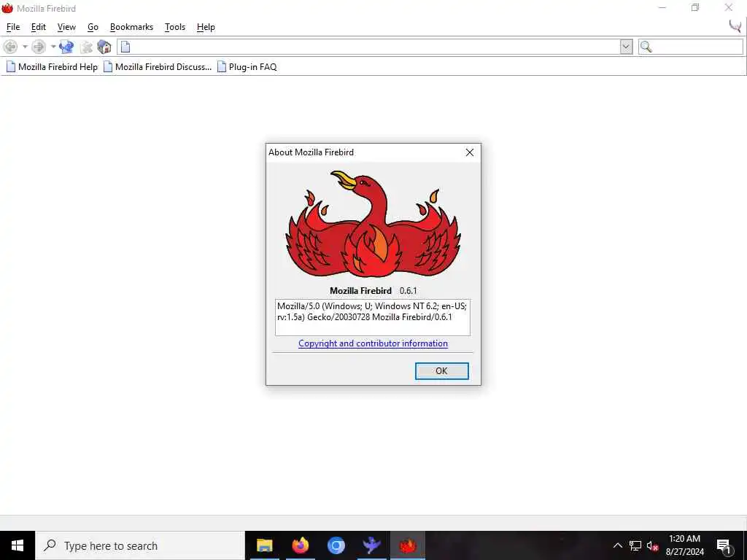
Task: Open the Edit menu
Action: click(x=39, y=27)
